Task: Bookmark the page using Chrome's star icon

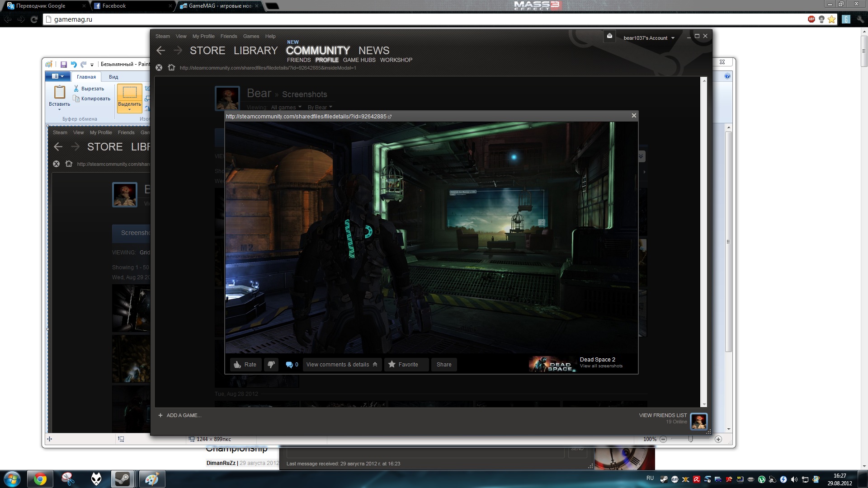Action: tap(831, 19)
